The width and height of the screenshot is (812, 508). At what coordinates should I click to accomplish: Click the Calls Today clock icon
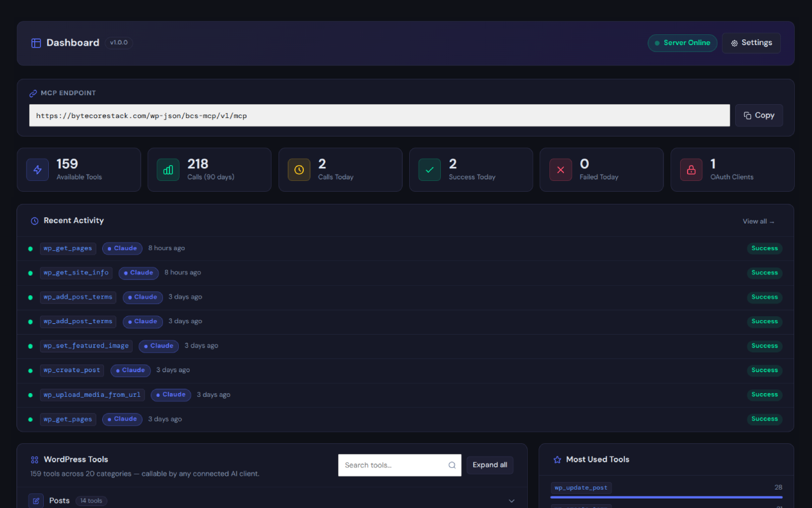(299, 170)
